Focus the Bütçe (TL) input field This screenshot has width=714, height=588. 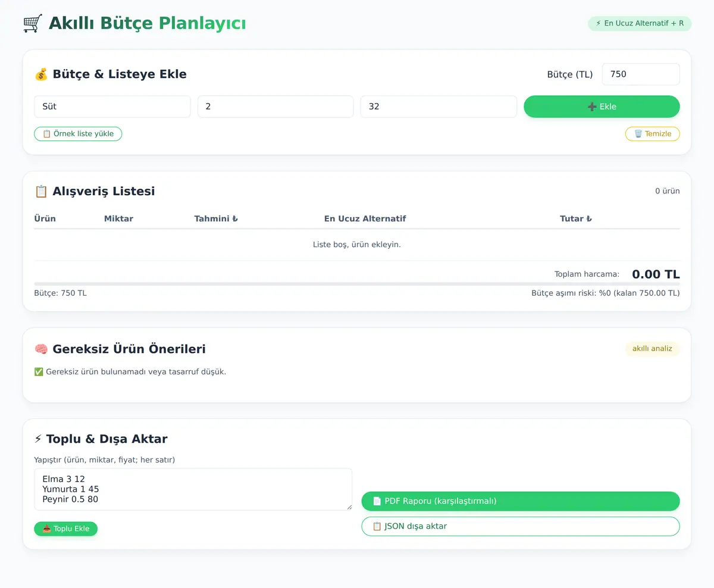[x=641, y=74]
